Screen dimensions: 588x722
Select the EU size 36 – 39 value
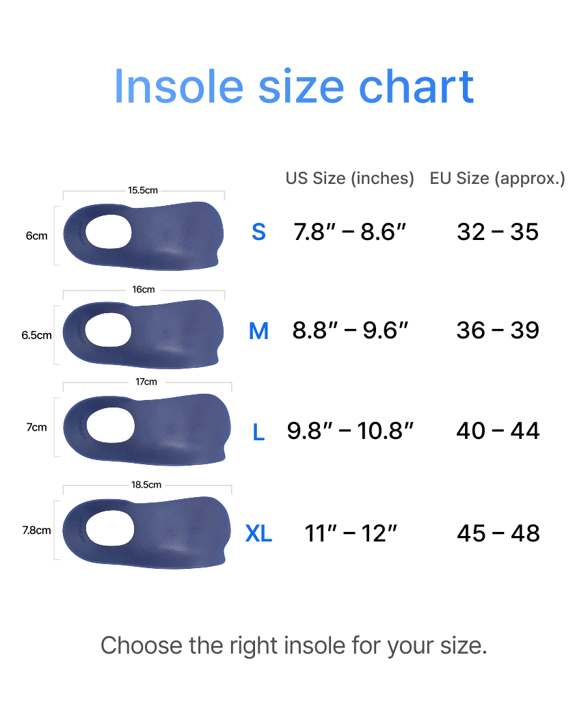point(498,331)
